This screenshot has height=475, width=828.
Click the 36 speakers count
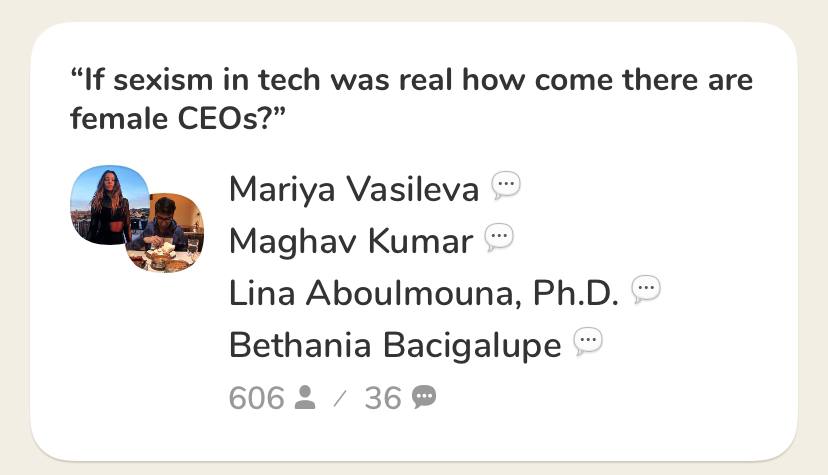[383, 398]
